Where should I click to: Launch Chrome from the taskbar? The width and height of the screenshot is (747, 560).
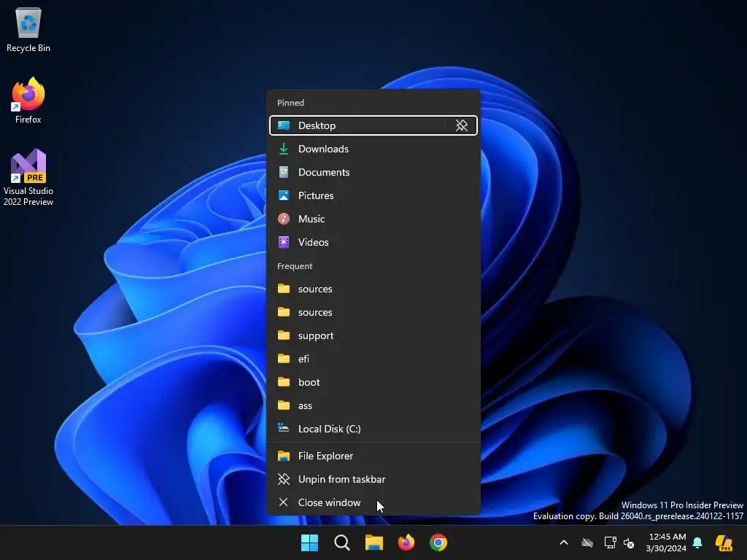point(438,542)
